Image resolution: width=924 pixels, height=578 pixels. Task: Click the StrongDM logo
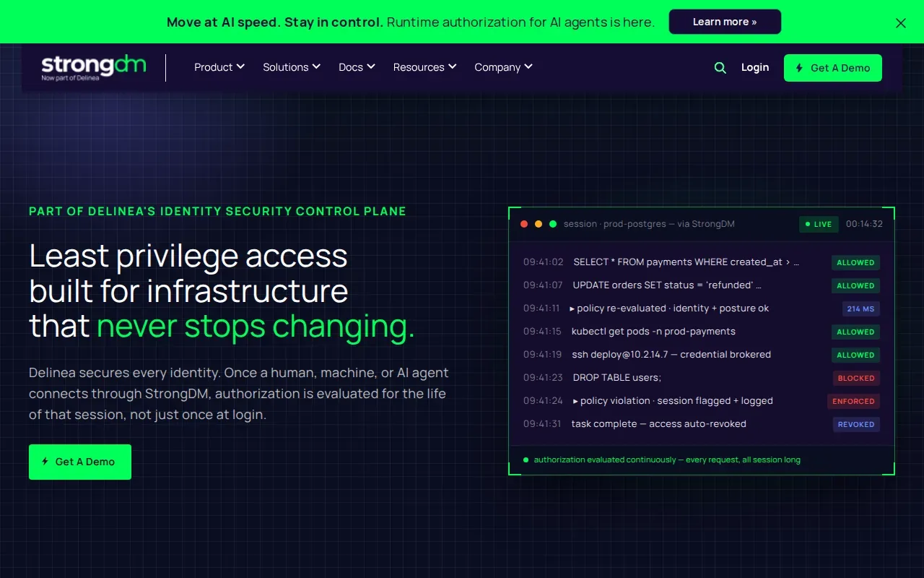coord(94,67)
